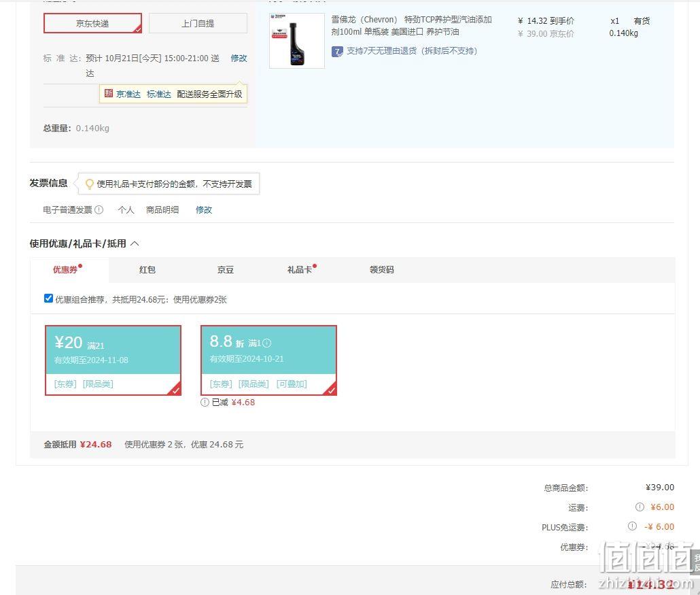Image resolution: width=700 pixels, height=595 pixels.
Task: Click info icon next to 运费 ¥6.00
Action: 640,507
